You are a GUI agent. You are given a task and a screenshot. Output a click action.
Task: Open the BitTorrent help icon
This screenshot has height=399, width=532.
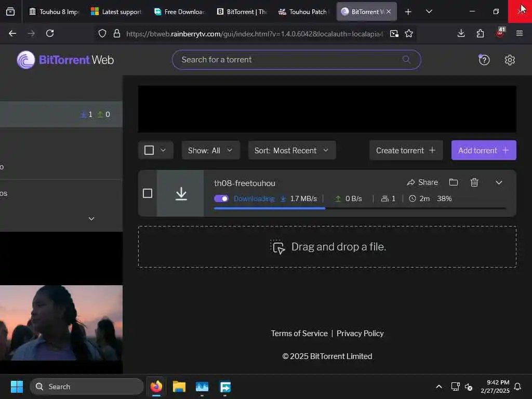click(x=484, y=60)
